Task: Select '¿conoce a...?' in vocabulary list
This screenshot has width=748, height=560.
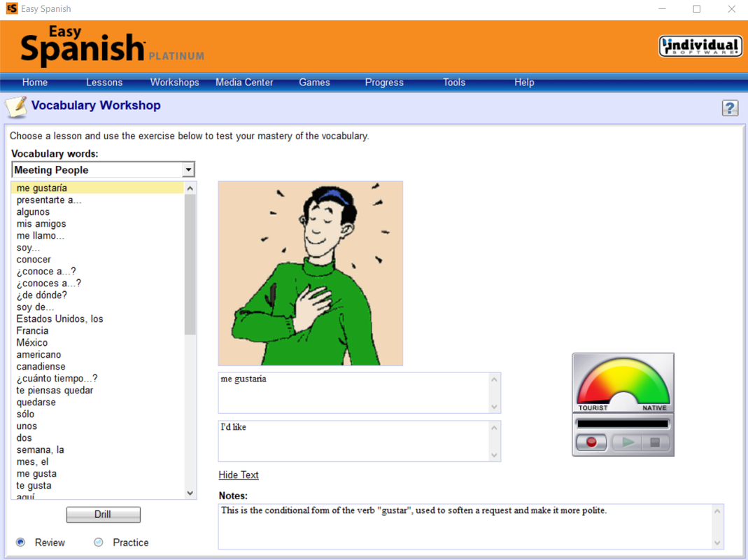Action: (x=97, y=272)
